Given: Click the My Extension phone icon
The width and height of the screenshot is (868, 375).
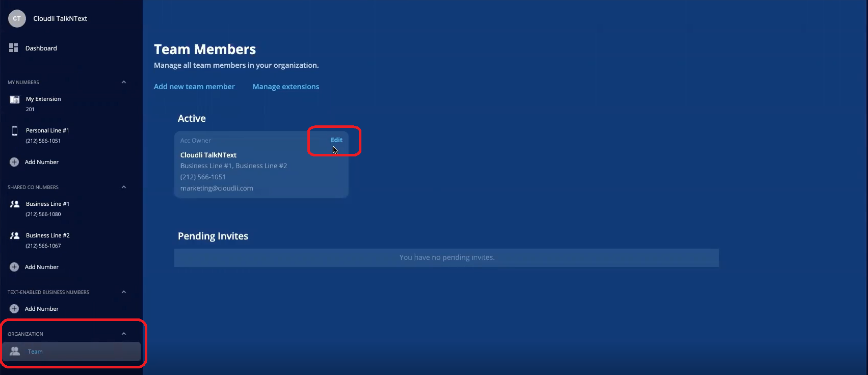Looking at the screenshot, I should pos(15,99).
